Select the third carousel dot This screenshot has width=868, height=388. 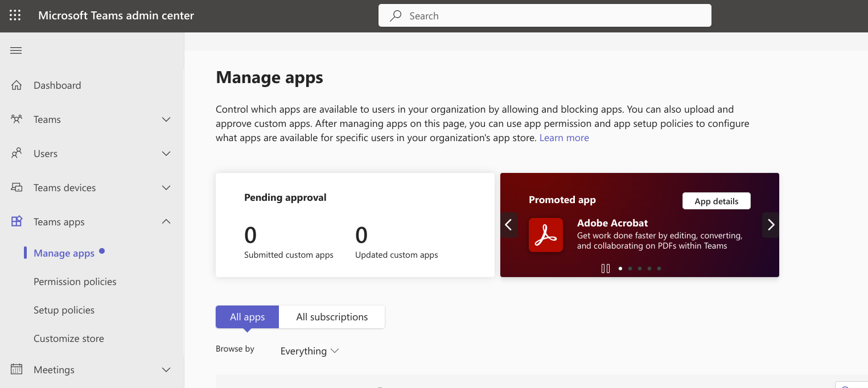[640, 269]
